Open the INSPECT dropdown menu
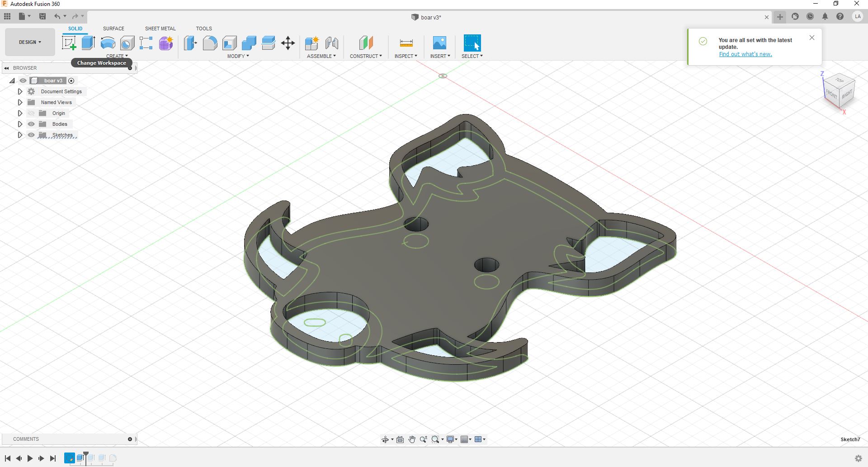Screen dimensions: 868x467 (406, 56)
